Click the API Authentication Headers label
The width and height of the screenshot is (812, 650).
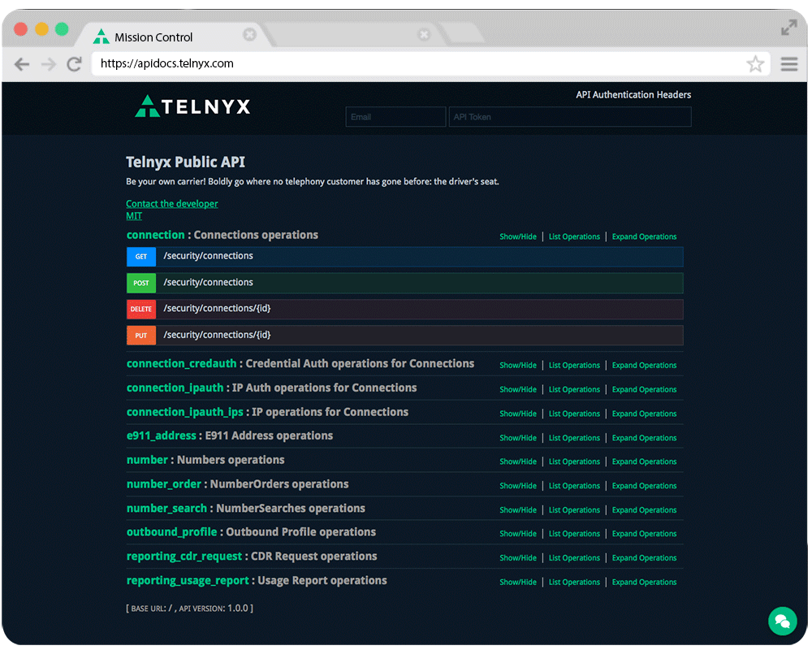pos(633,95)
